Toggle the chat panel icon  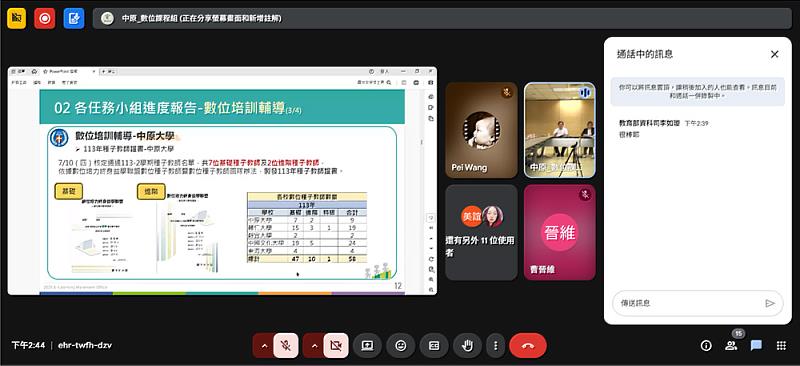(x=756, y=346)
